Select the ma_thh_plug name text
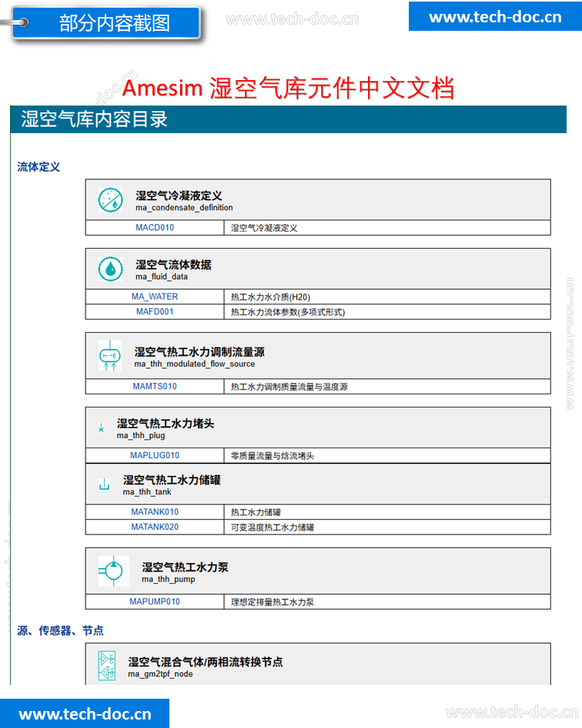582x728 pixels. click(141, 435)
